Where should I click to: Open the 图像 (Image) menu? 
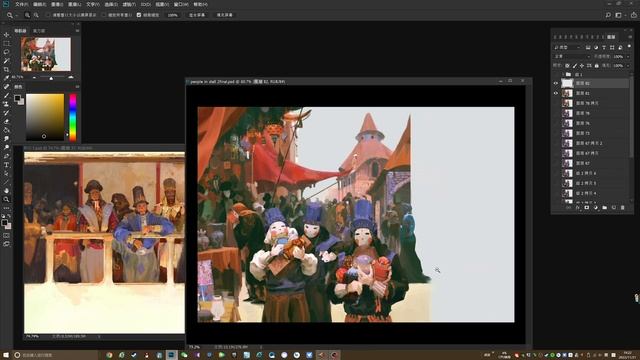pos(57,4)
